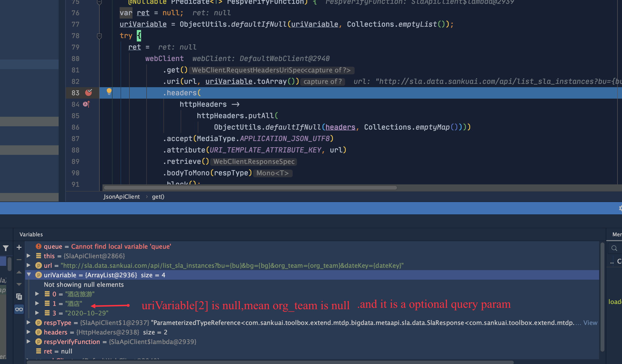Click the parameter icon beside respType
622x364 pixels.
(39, 322)
